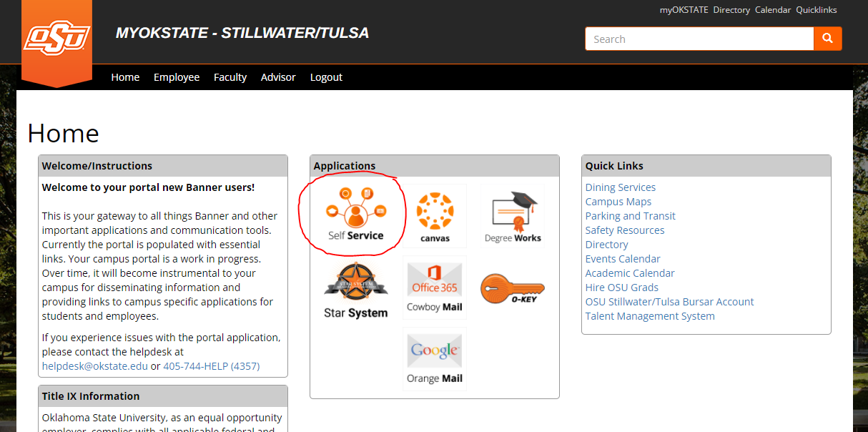This screenshot has height=432, width=868.
Task: Open the Academic Calendar link
Action: [x=629, y=273]
